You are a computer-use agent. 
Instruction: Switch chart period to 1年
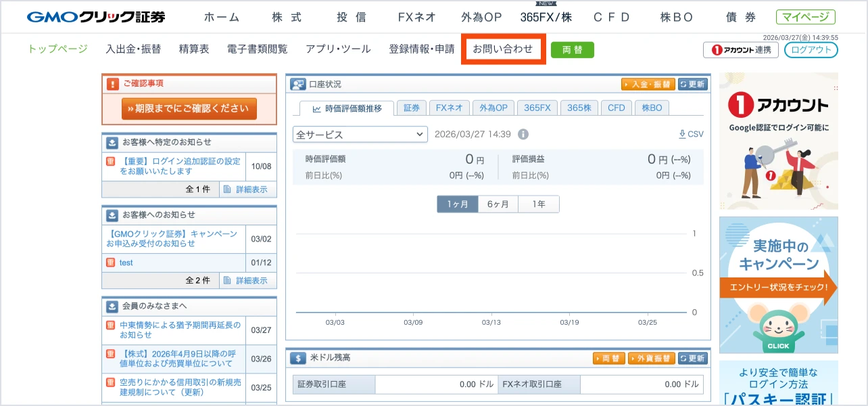pos(539,204)
